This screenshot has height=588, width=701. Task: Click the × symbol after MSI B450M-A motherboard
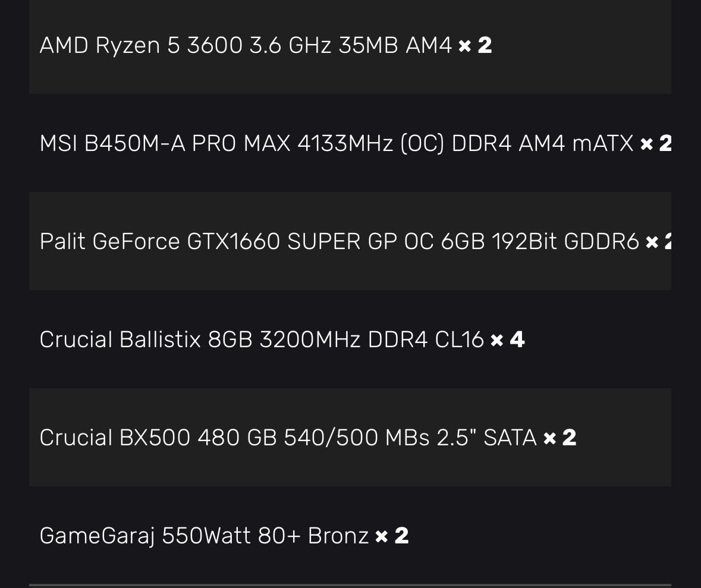tap(646, 144)
